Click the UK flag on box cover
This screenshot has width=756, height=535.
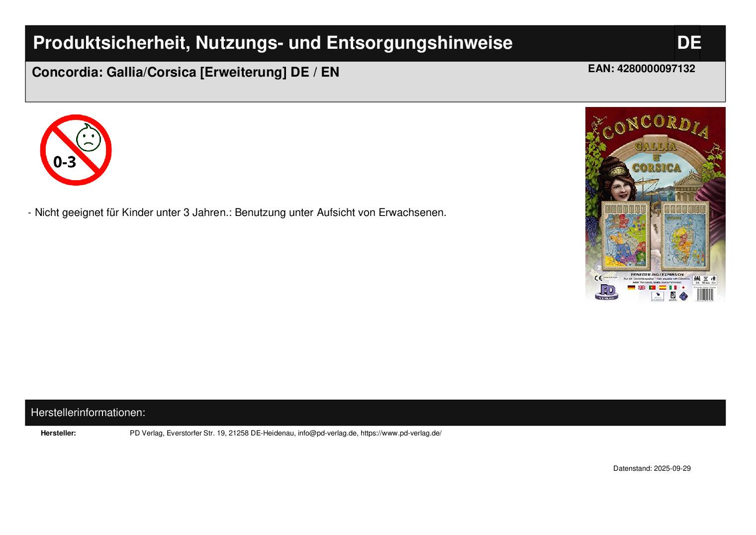click(642, 288)
